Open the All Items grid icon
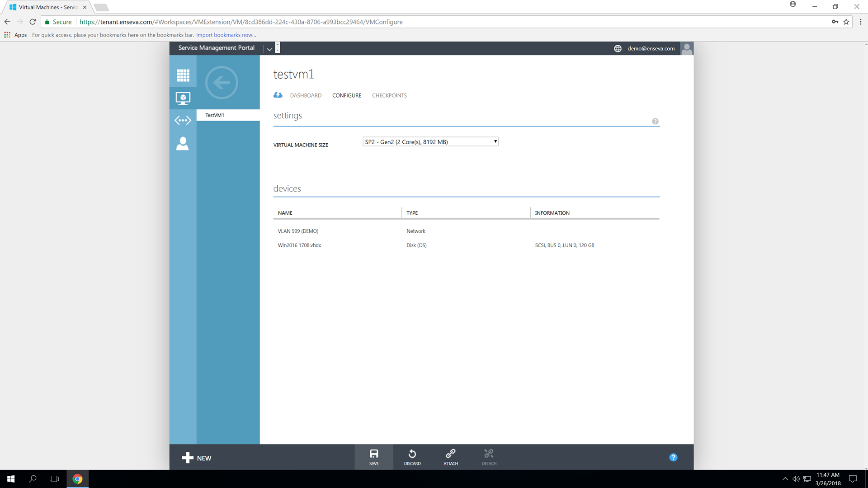The height and width of the screenshot is (488, 868). click(x=183, y=75)
